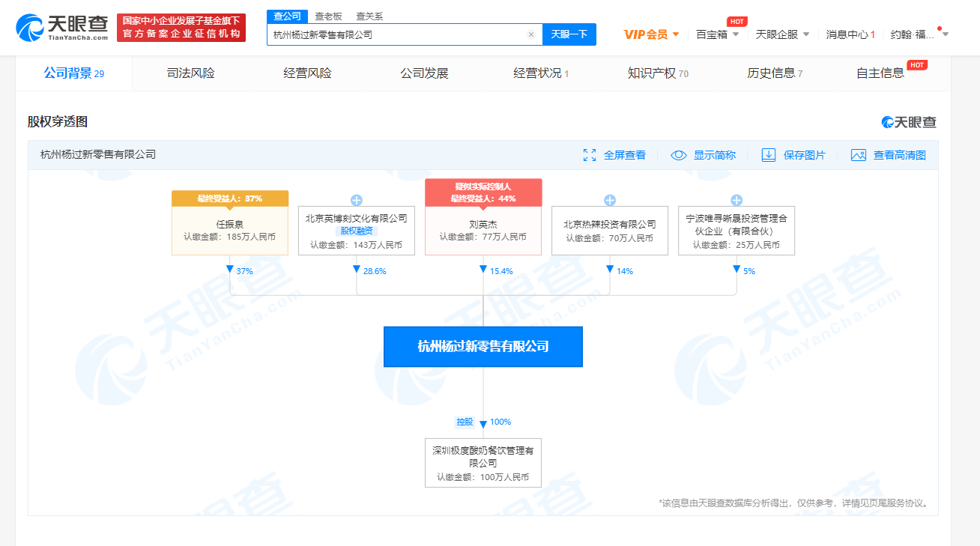Click the 最终受益人: 37% label

[230, 198]
